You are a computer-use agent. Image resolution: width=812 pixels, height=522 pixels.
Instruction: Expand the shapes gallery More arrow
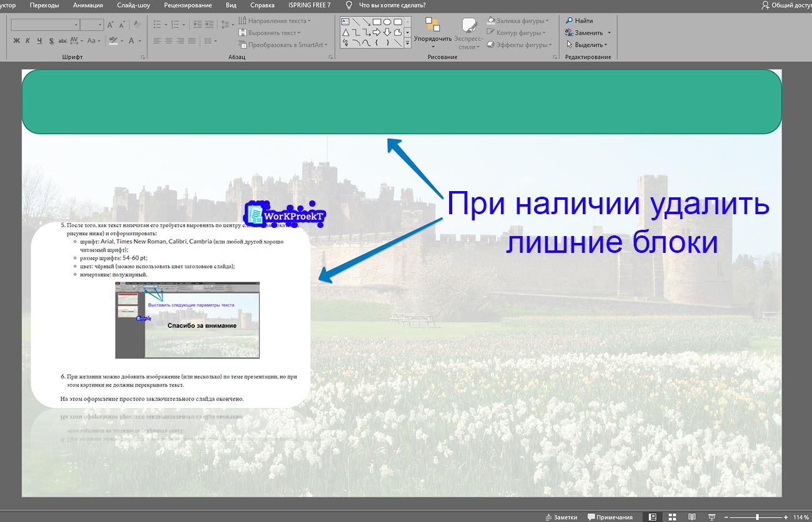[x=408, y=44]
